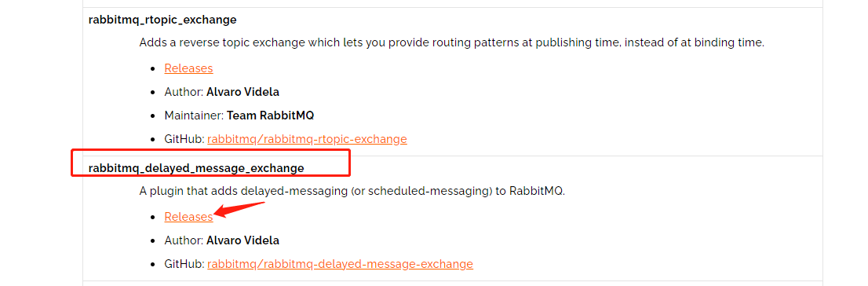Open the rabbitmq/rabbitmq-delayed-message-exchange GitHub link
This screenshot has height=286, width=868.
341,264
